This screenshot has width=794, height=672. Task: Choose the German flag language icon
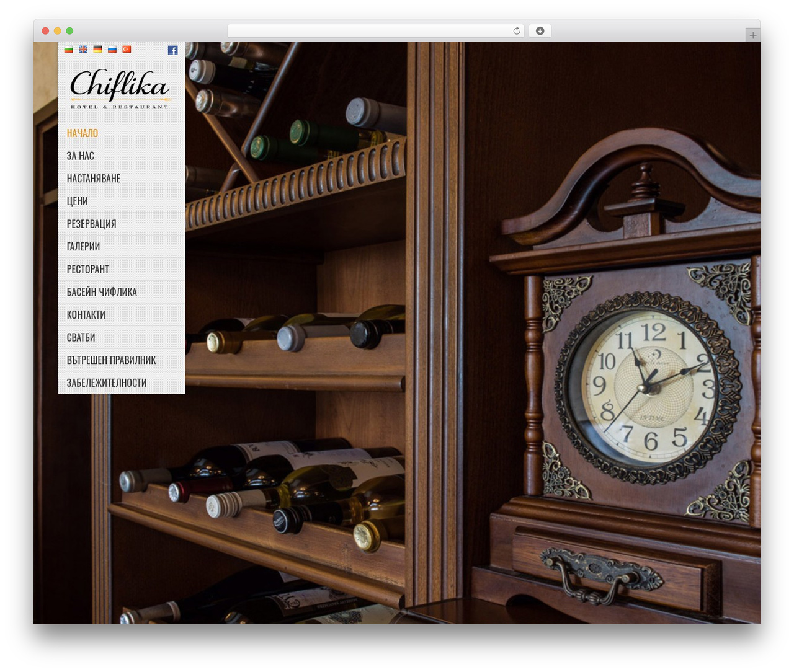97,49
